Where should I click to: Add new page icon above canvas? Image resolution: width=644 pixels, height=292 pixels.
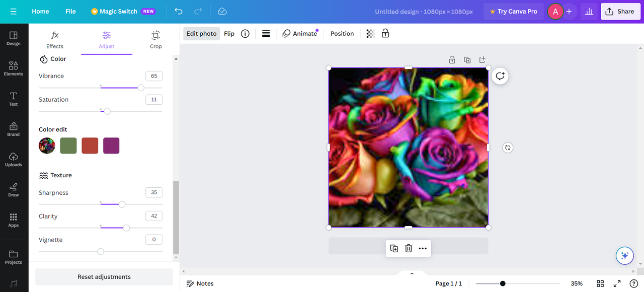pos(482,60)
